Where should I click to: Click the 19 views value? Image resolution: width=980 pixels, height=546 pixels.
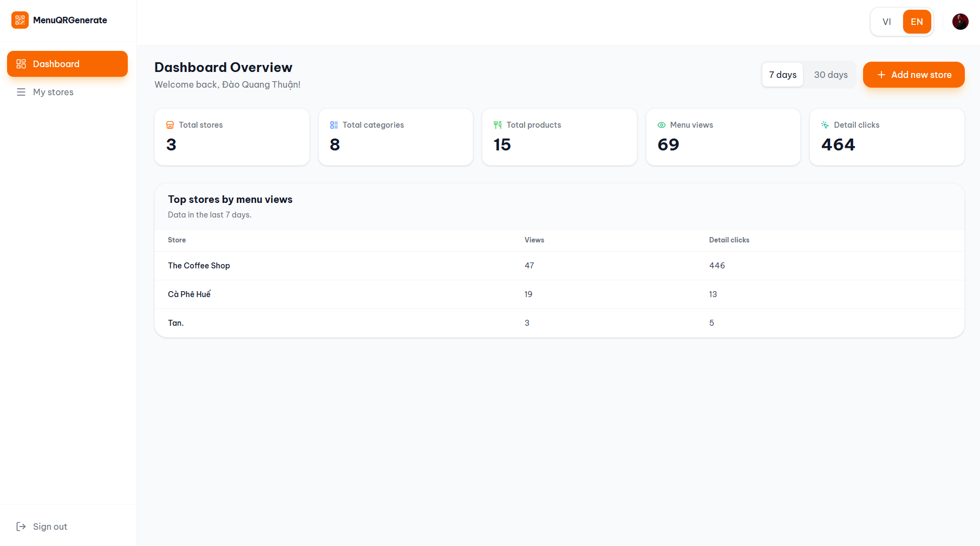tap(528, 294)
